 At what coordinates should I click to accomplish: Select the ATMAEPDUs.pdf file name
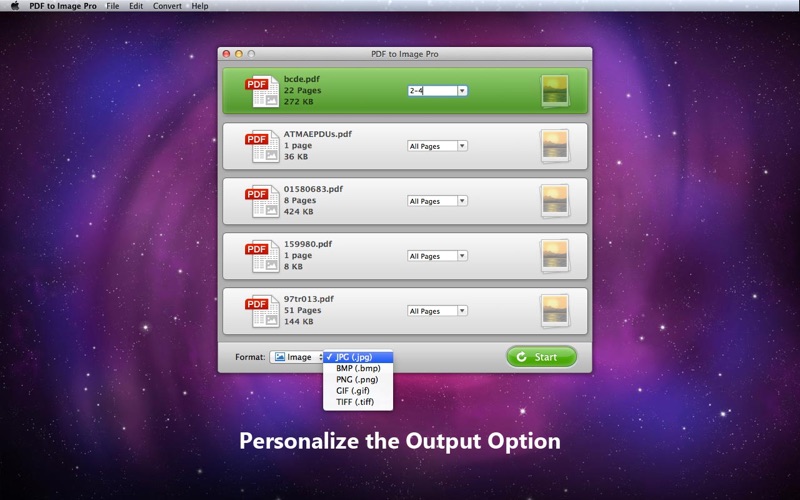[x=318, y=134]
